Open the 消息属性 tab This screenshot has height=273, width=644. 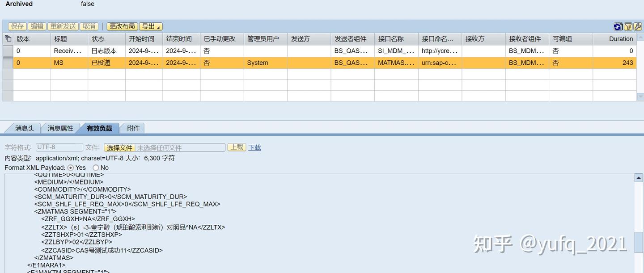coord(60,128)
